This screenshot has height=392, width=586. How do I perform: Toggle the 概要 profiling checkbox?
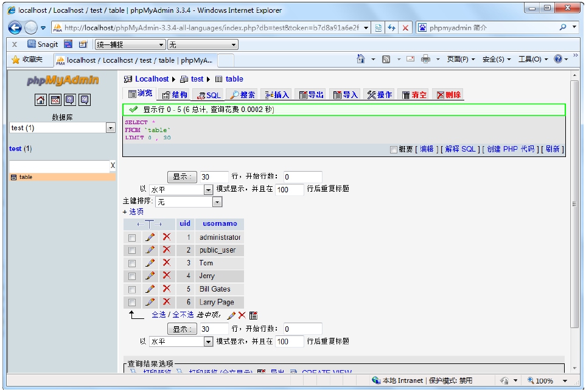(x=393, y=150)
